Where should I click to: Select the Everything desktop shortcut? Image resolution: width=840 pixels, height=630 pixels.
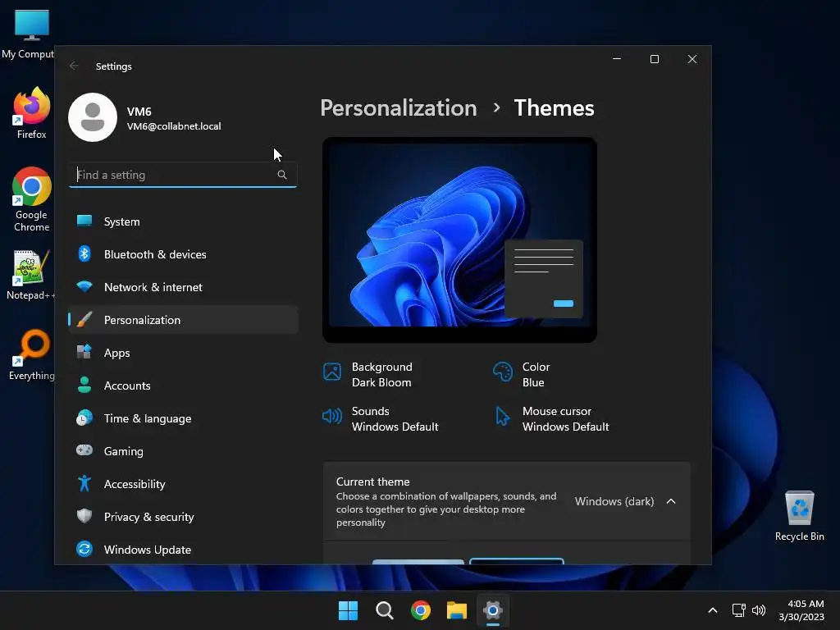32,355
